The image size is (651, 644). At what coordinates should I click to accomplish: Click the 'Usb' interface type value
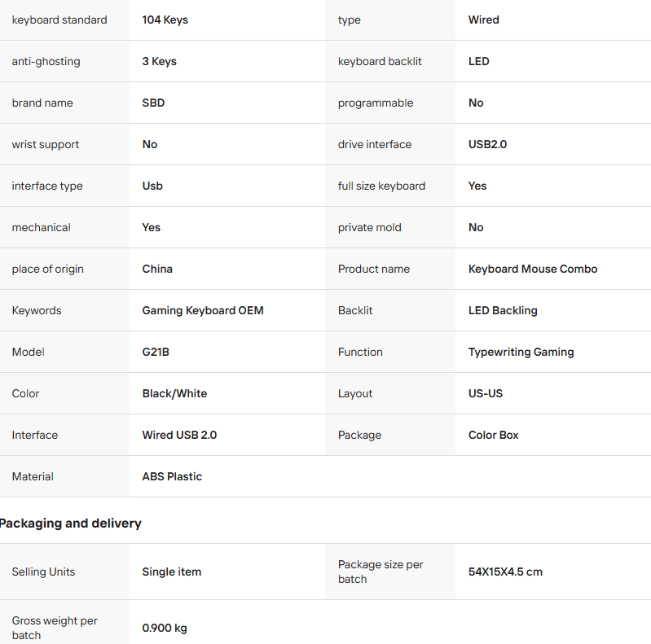[x=152, y=186]
